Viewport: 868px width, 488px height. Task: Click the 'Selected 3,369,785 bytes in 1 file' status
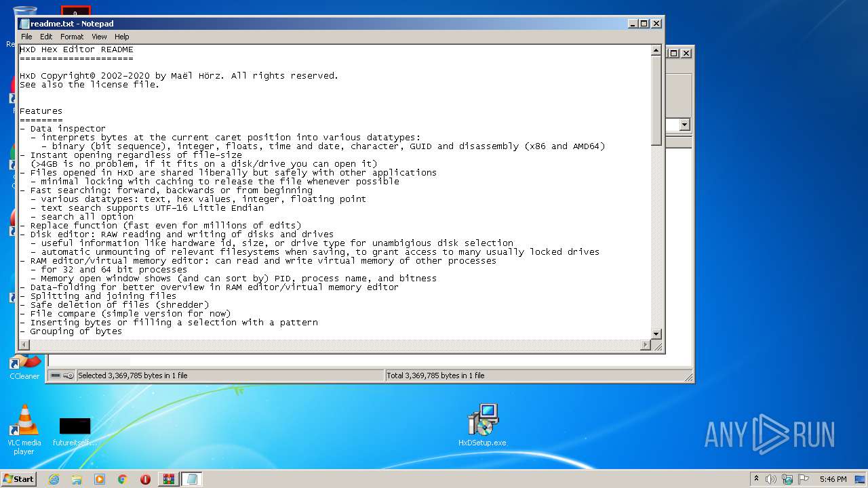133,375
